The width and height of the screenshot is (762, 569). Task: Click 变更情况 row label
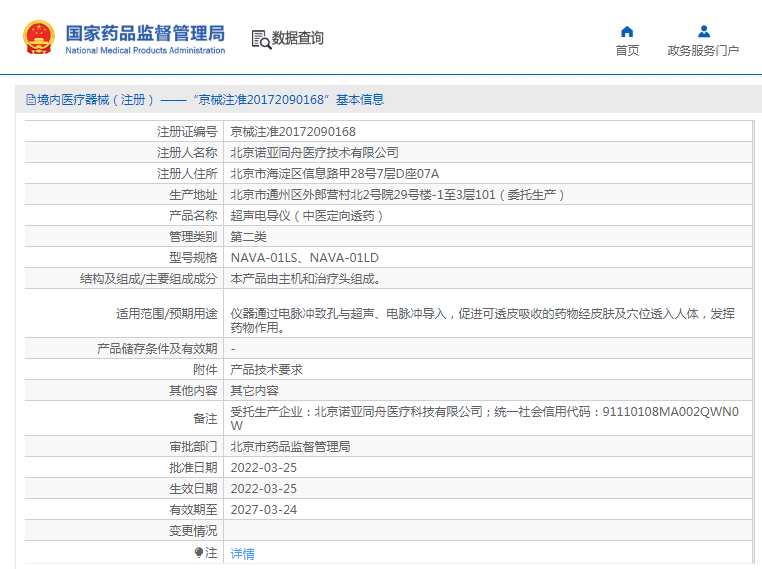(x=193, y=531)
